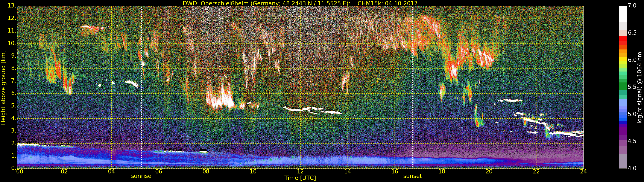The image size is (644, 182).
Task: Click the dotted sunset marker line in the plot
Action: (x=413, y=87)
